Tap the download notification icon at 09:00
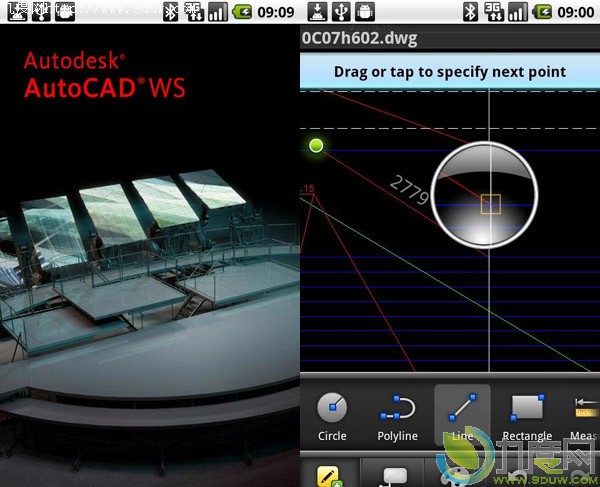The height and width of the screenshot is (487, 600). coord(317,12)
